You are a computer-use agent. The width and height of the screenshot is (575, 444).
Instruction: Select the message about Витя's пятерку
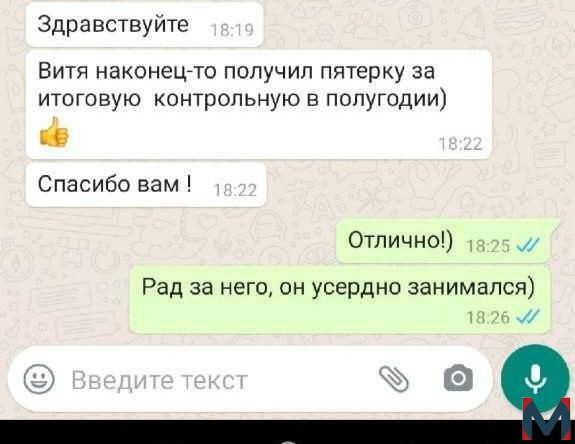pos(259,105)
